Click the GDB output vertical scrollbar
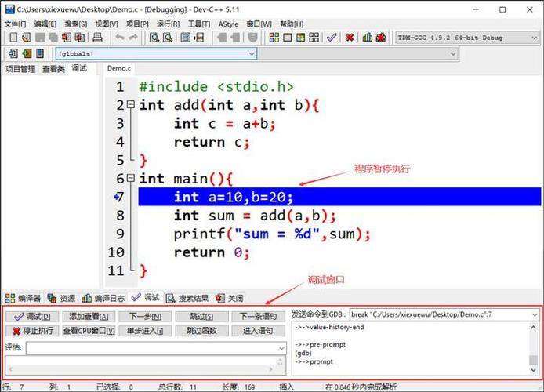544x392 pixels. (535, 345)
